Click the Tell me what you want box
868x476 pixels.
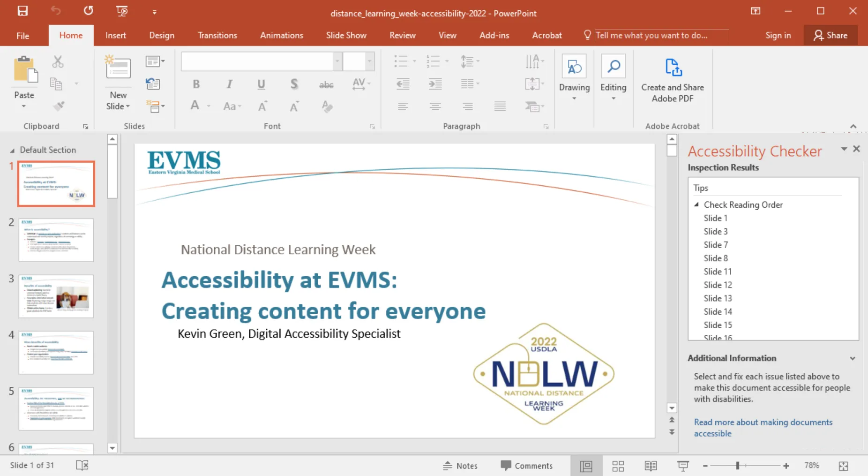(x=661, y=35)
